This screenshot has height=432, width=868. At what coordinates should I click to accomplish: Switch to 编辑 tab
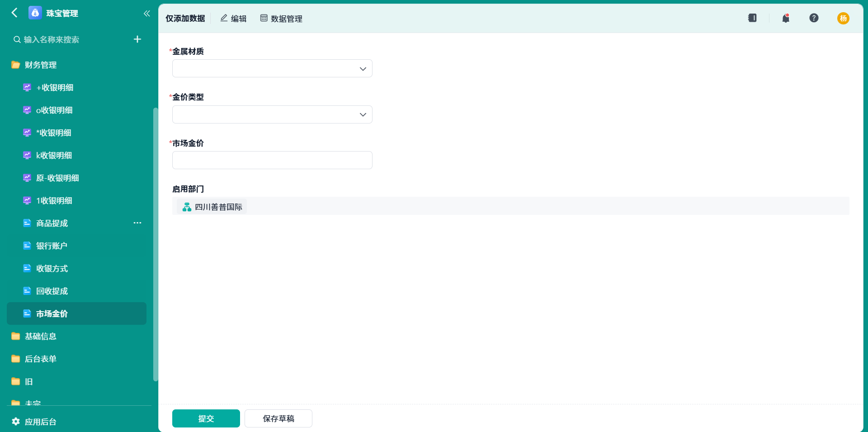(233, 19)
